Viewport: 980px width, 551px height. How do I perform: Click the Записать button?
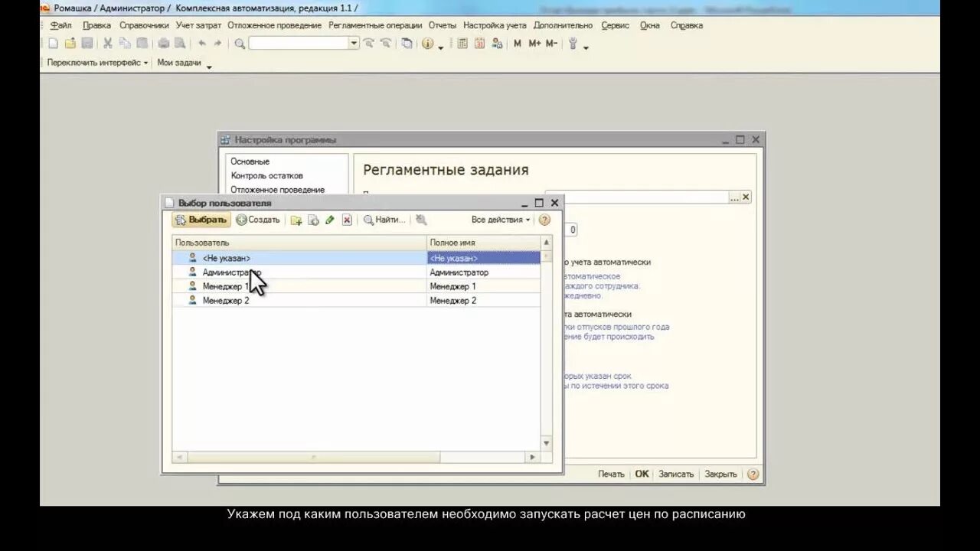click(676, 474)
